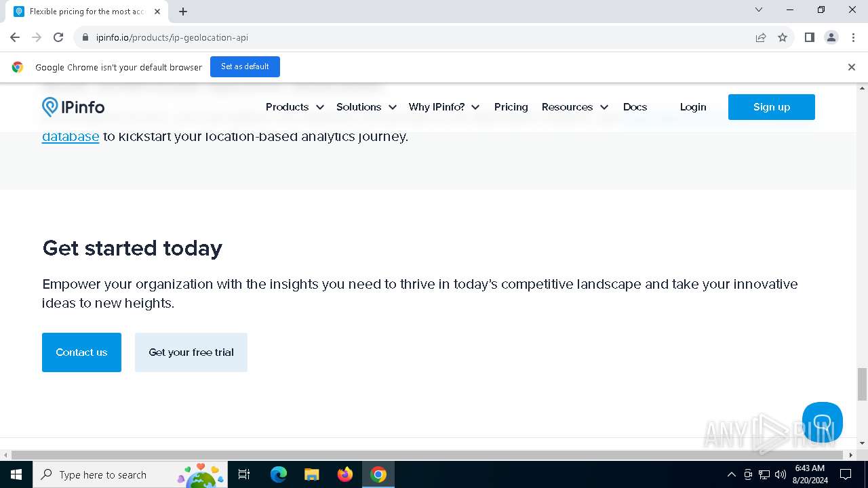The width and height of the screenshot is (868, 488).
Task: Expand the Products menu
Action: tap(294, 107)
